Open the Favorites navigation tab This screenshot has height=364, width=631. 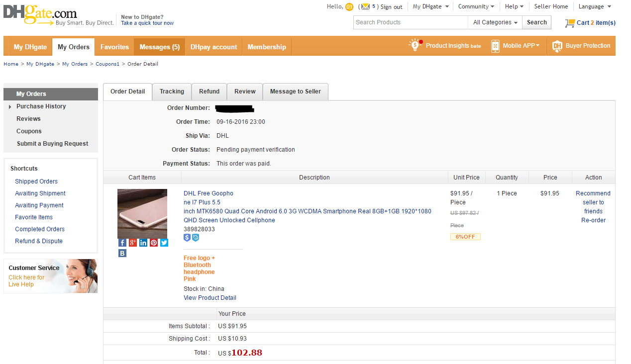tap(114, 47)
